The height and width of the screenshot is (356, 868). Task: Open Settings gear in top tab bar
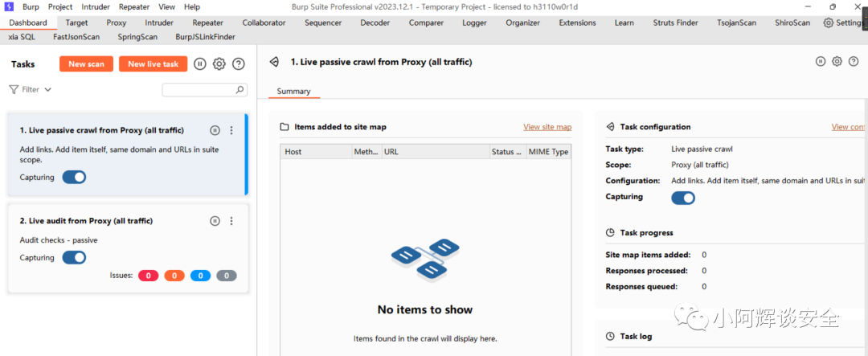(x=829, y=23)
